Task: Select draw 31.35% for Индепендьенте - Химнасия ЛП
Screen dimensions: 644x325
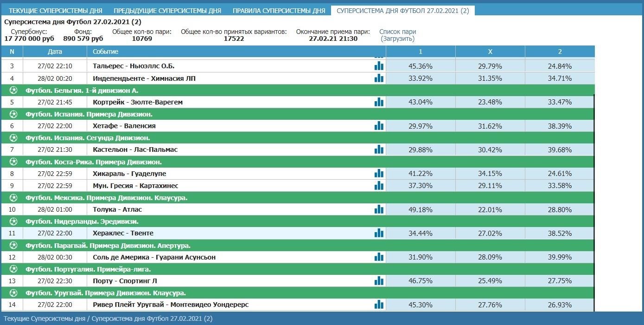Action: pos(490,78)
